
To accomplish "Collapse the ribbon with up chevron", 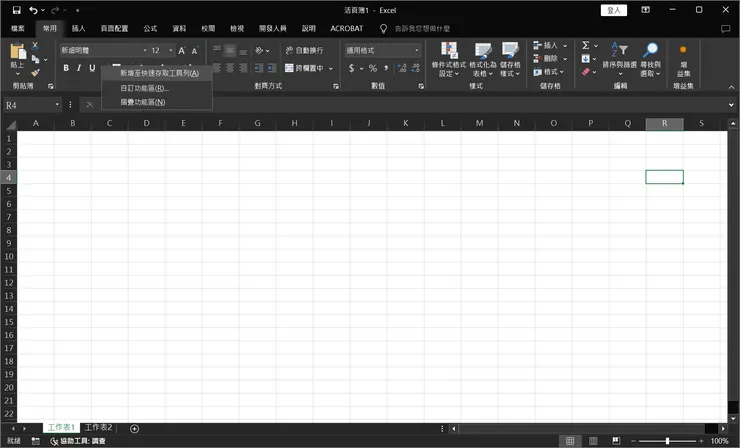I will point(732,87).
